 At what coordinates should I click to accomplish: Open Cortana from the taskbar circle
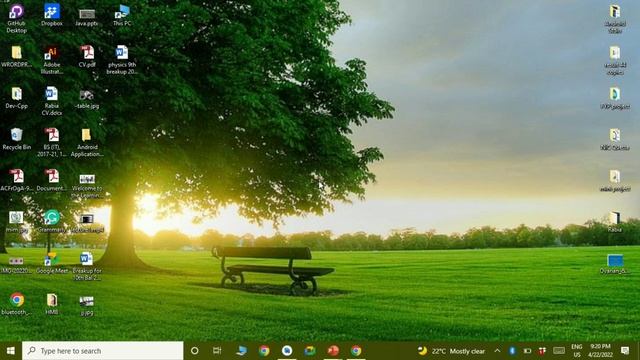pos(195,351)
